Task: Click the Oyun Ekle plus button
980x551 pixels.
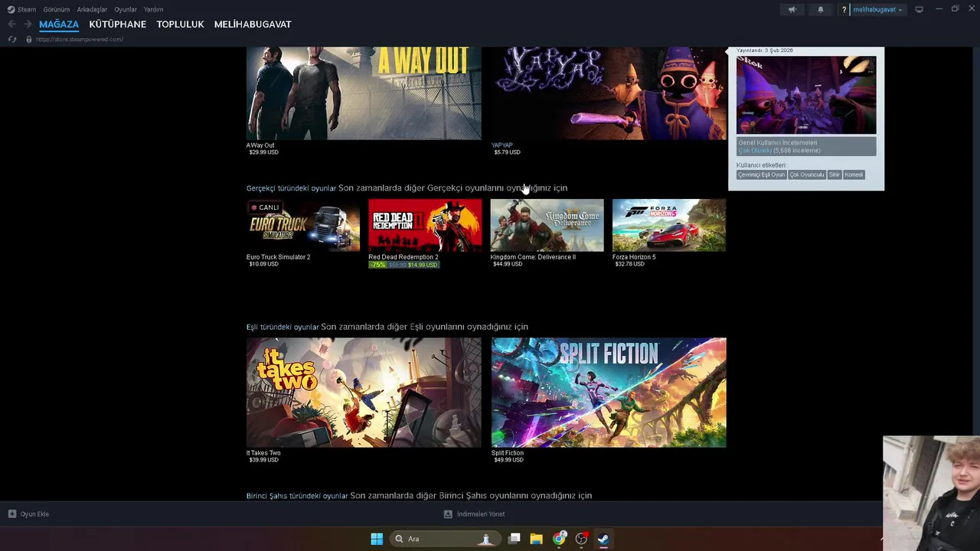Action: (28, 514)
